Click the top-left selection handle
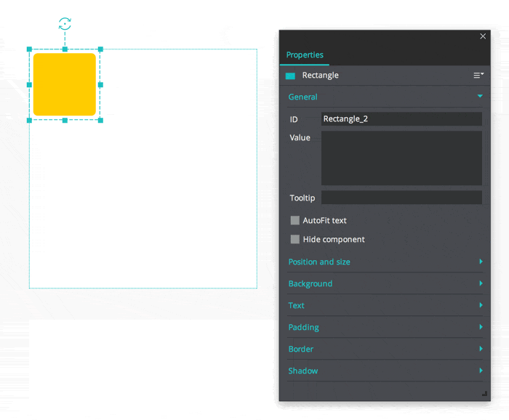This screenshot has width=509, height=420. pos(29,49)
